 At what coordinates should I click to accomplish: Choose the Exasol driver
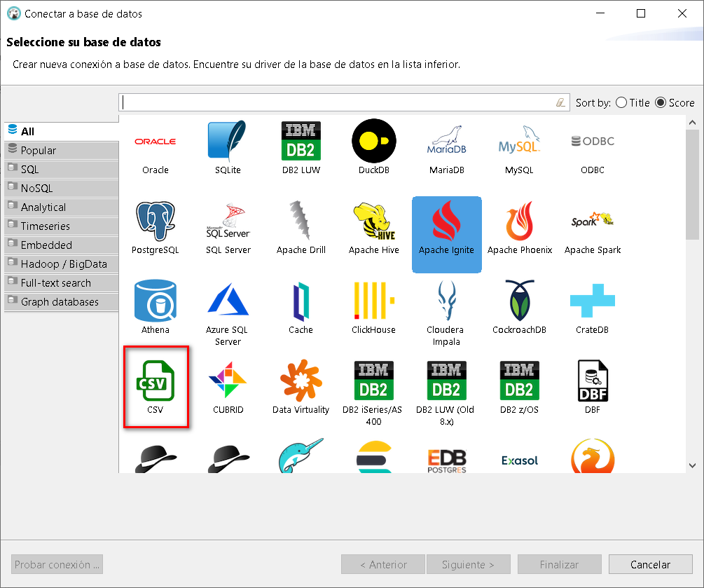[x=520, y=460]
